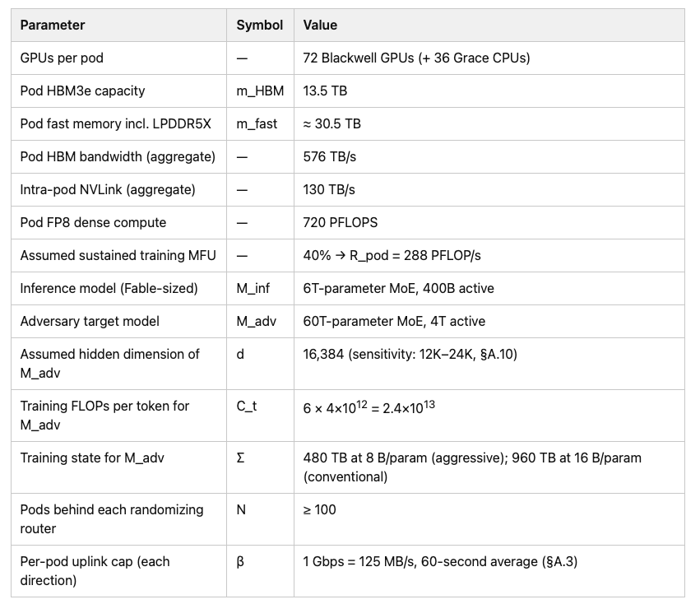Click the Sigma training state symbol

pyautogui.click(x=240, y=458)
